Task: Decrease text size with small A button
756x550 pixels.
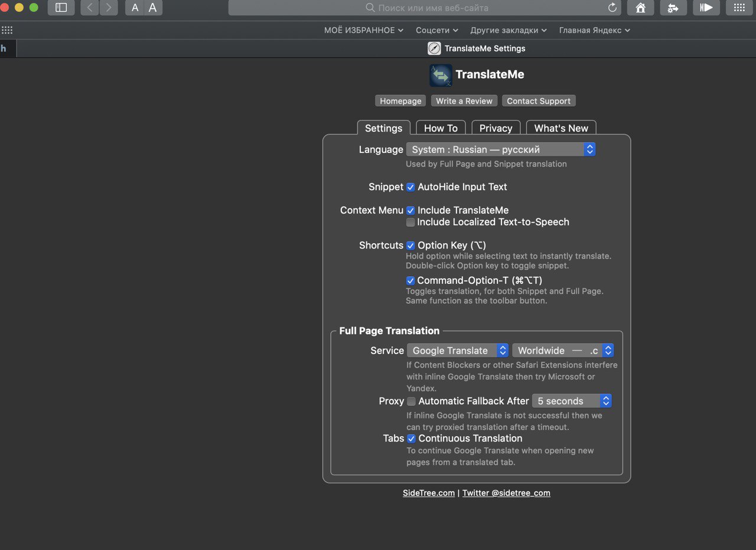Action: 135,8
